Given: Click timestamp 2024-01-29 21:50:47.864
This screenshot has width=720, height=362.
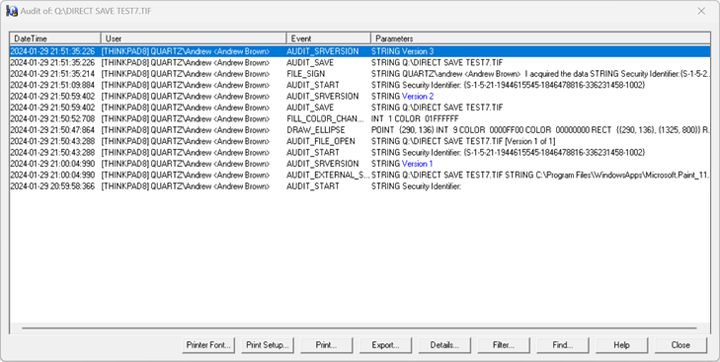Looking at the screenshot, I should coord(52,130).
